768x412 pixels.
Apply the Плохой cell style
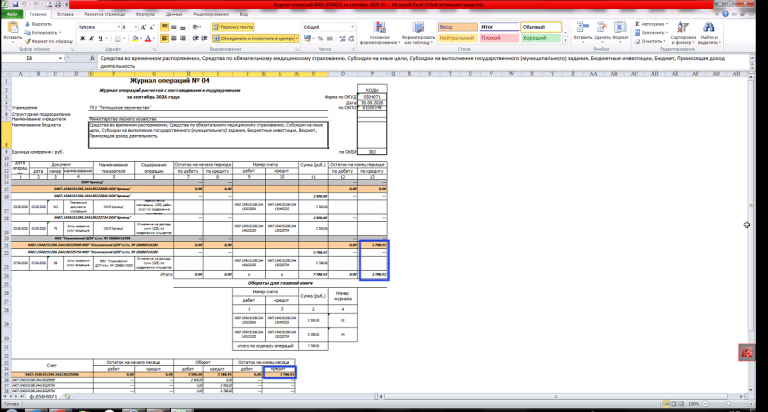pos(499,38)
